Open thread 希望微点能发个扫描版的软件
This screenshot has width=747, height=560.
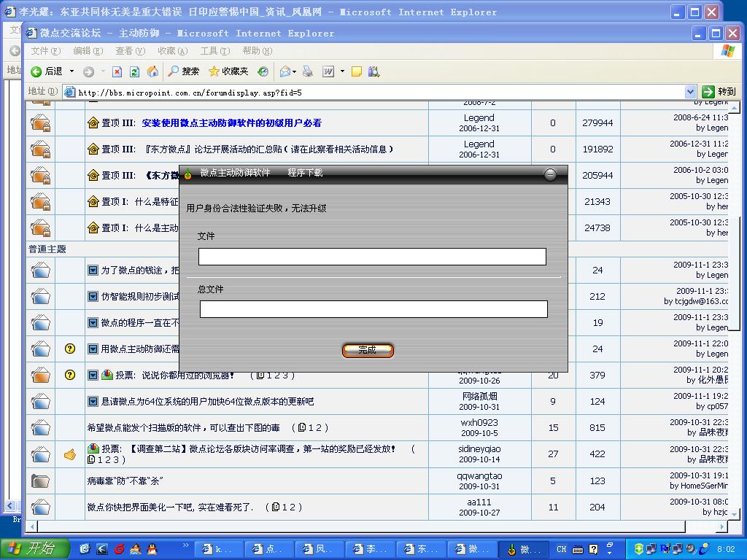pyautogui.click(x=183, y=427)
